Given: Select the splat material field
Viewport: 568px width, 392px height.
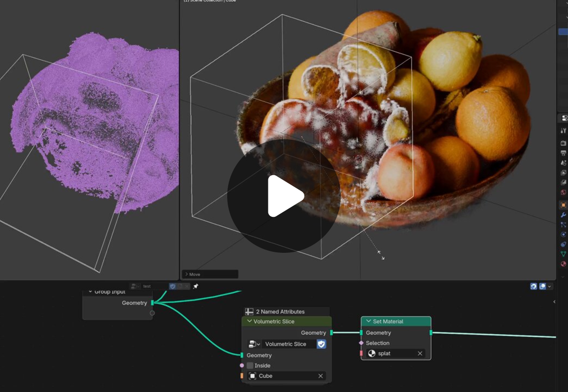Looking at the screenshot, I should click(x=396, y=353).
